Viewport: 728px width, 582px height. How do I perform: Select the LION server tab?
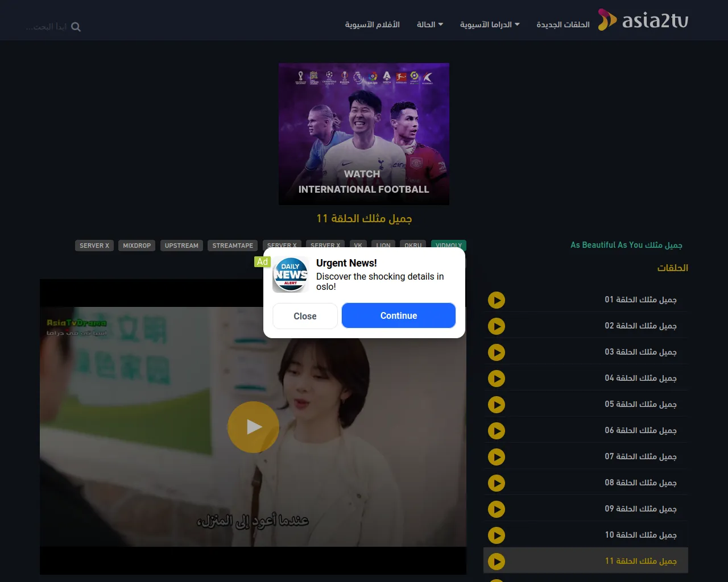point(383,244)
